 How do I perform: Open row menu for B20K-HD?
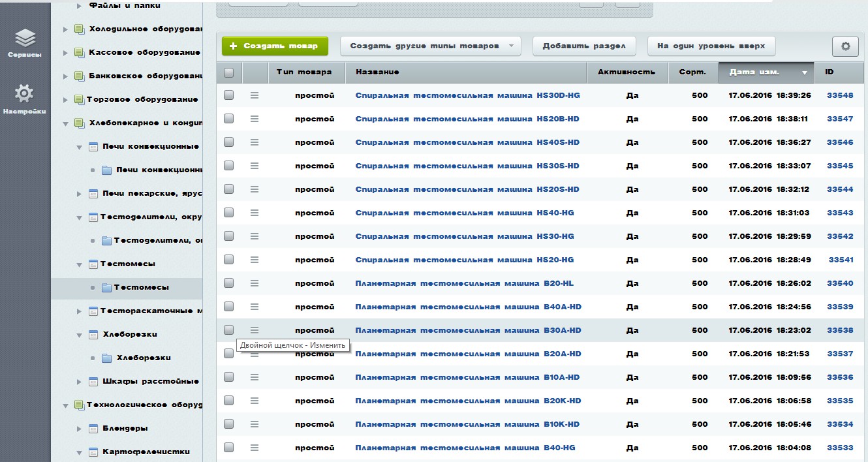pos(255,401)
